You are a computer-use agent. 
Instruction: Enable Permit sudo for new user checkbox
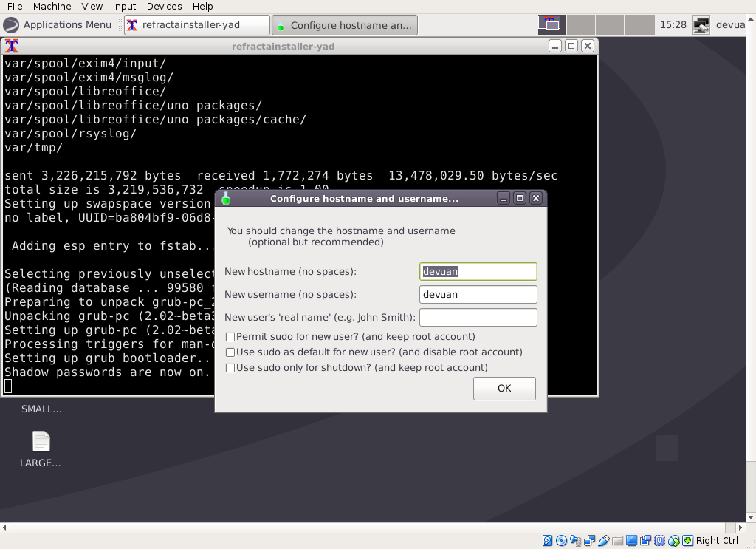pos(230,337)
